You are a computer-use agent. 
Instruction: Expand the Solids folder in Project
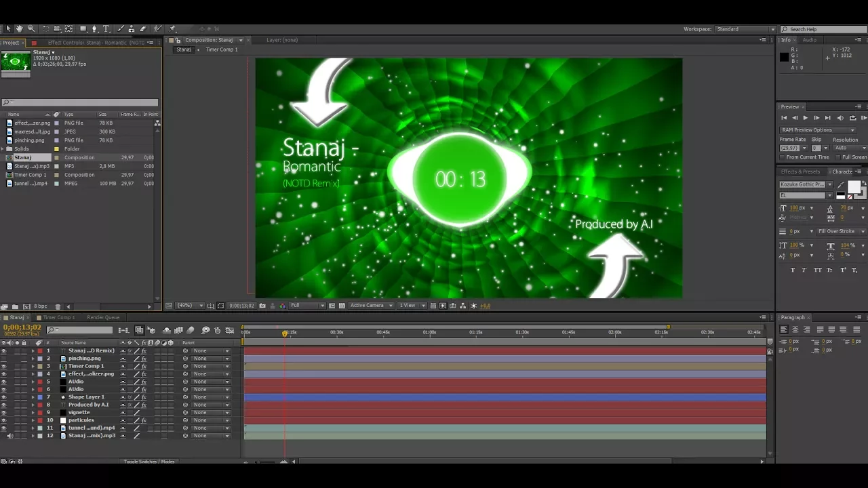pos(4,149)
